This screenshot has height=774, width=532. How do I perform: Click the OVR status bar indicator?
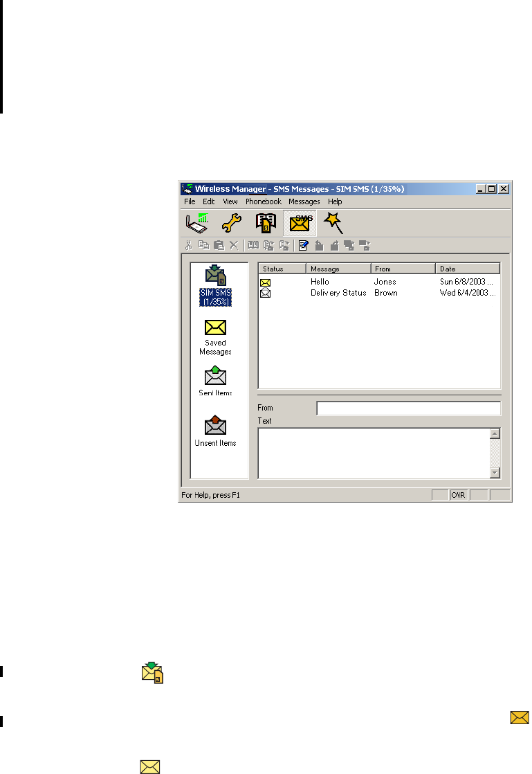pyautogui.click(x=459, y=495)
